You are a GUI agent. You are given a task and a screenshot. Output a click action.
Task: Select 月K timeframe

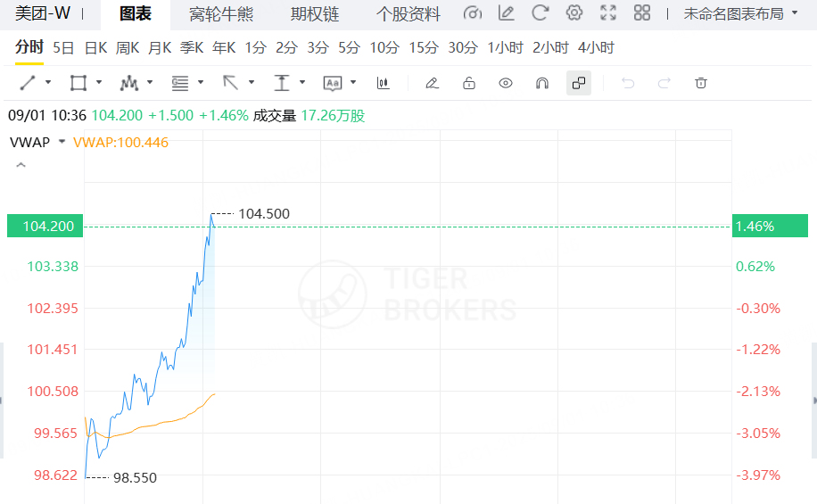(x=160, y=48)
